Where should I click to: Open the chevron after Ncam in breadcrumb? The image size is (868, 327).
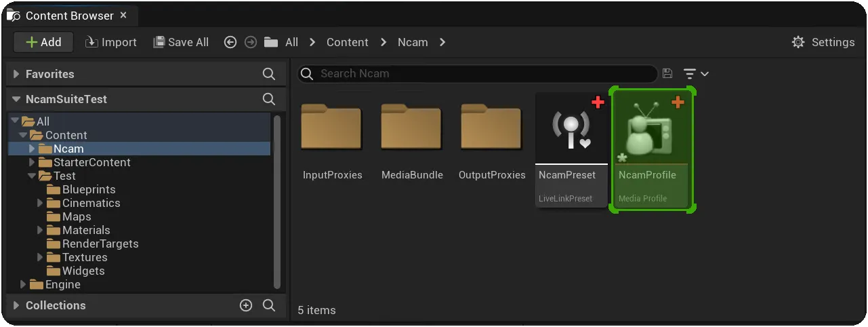(442, 42)
